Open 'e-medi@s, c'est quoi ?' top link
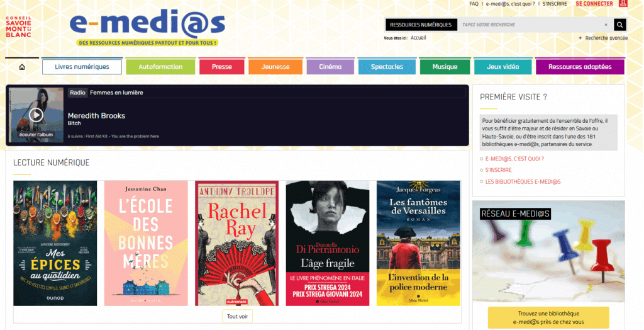The image size is (644, 330). [x=510, y=4]
